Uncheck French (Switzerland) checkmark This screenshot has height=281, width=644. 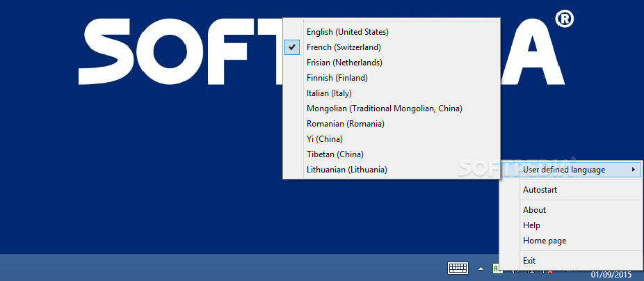pyautogui.click(x=292, y=47)
